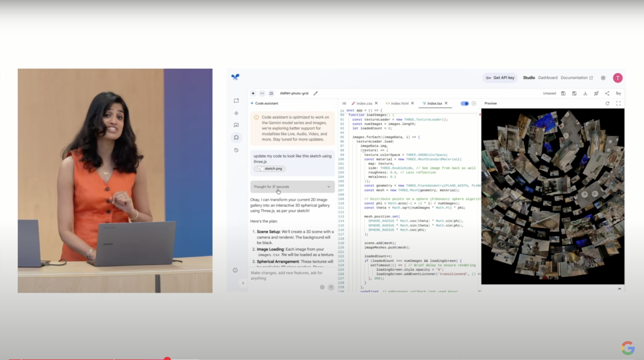The image size is (644, 360).
Task: Expand the bottom console chevron under Preview
Action: (x=619, y=289)
